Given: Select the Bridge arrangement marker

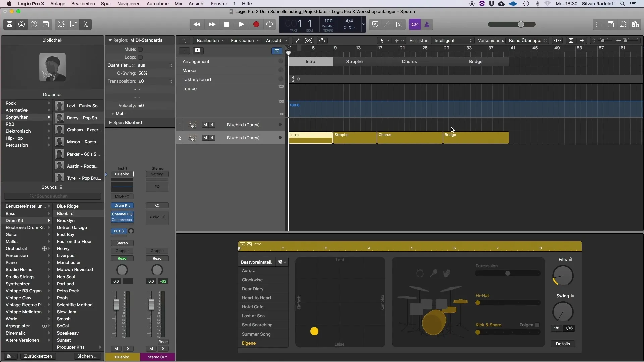Looking at the screenshot, I should coord(476,61).
